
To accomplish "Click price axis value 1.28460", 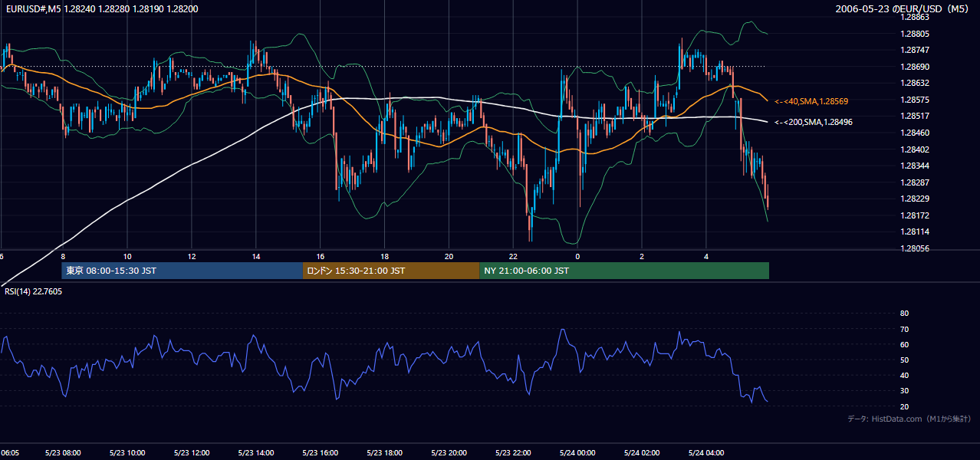I will [x=915, y=133].
